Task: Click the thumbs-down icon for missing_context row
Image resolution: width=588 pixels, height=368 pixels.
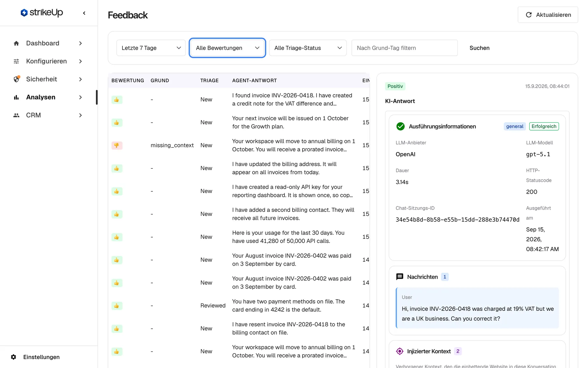Action: coord(117,145)
